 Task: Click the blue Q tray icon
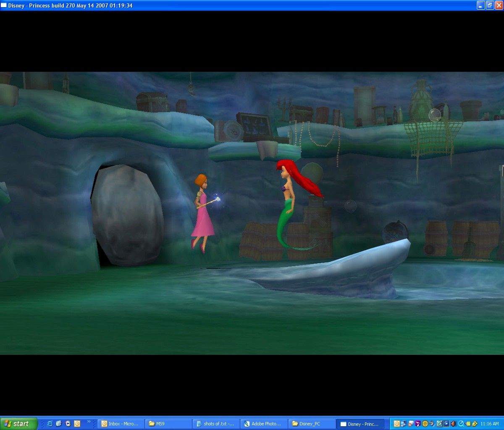[461, 424]
